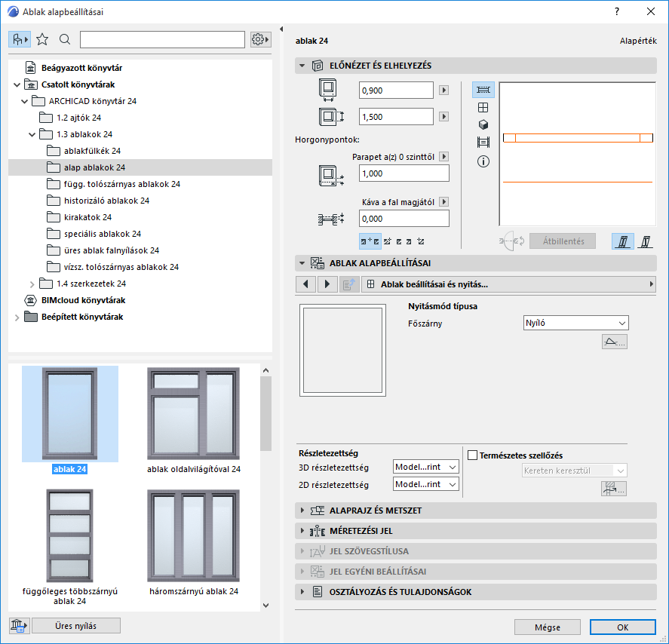Click the arrow button after the 0,900 width field
The width and height of the screenshot is (669, 644).
443,90
